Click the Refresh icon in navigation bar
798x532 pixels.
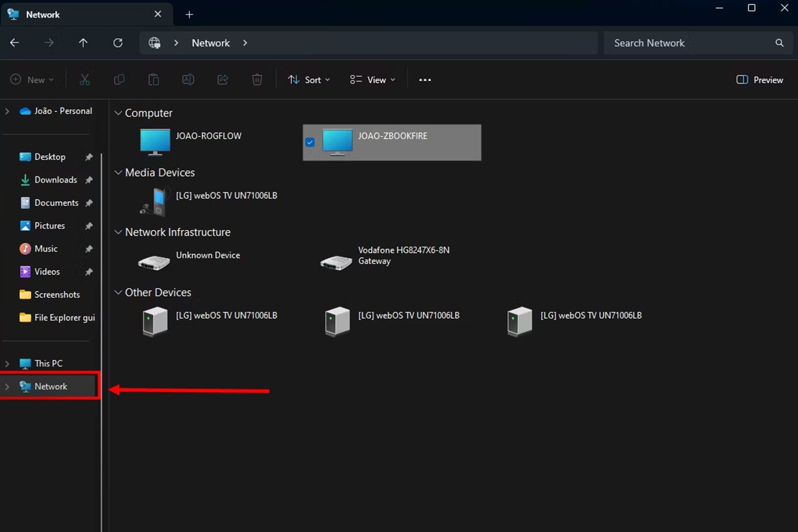pos(118,43)
